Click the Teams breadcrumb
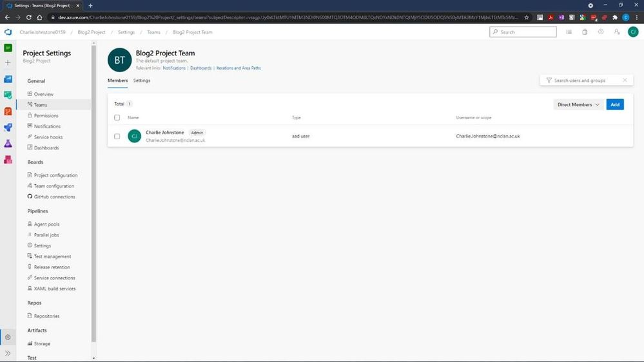The height and width of the screenshot is (362, 644). tap(153, 32)
